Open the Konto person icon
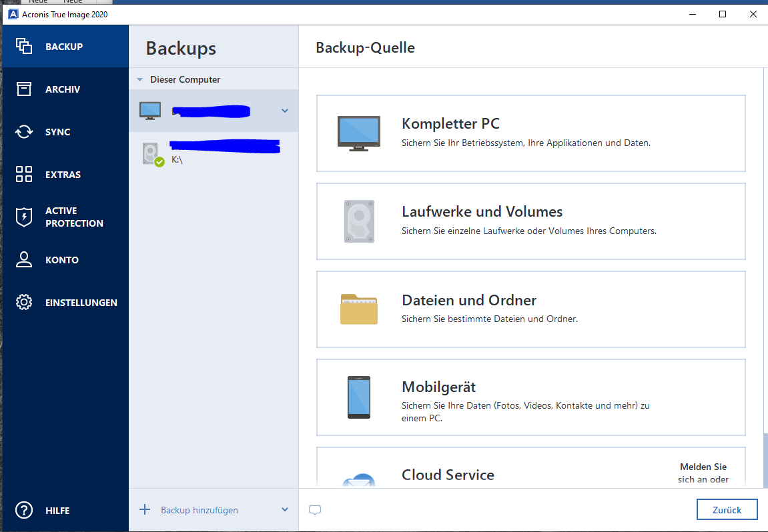This screenshot has height=532, width=768. click(23, 259)
